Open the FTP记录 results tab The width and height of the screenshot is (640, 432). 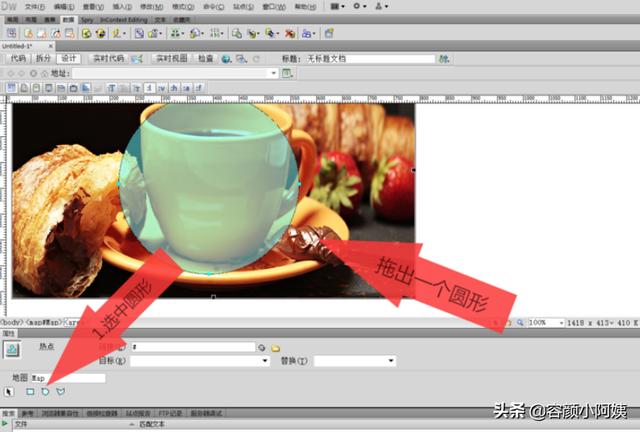point(170,413)
